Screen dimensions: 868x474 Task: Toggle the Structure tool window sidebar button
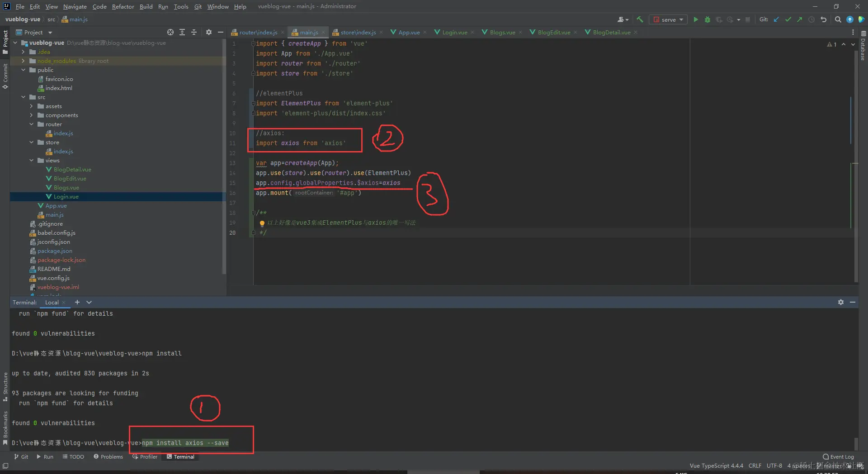pos(5,387)
